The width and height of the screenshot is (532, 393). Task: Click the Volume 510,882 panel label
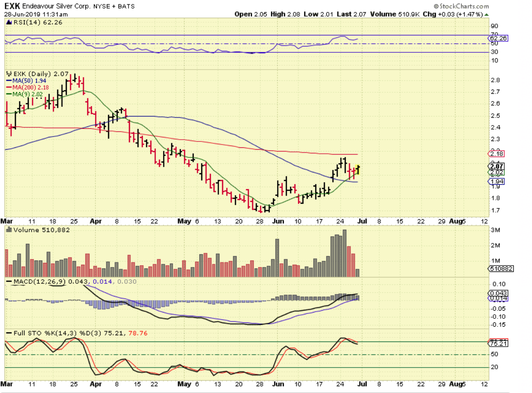click(x=42, y=230)
